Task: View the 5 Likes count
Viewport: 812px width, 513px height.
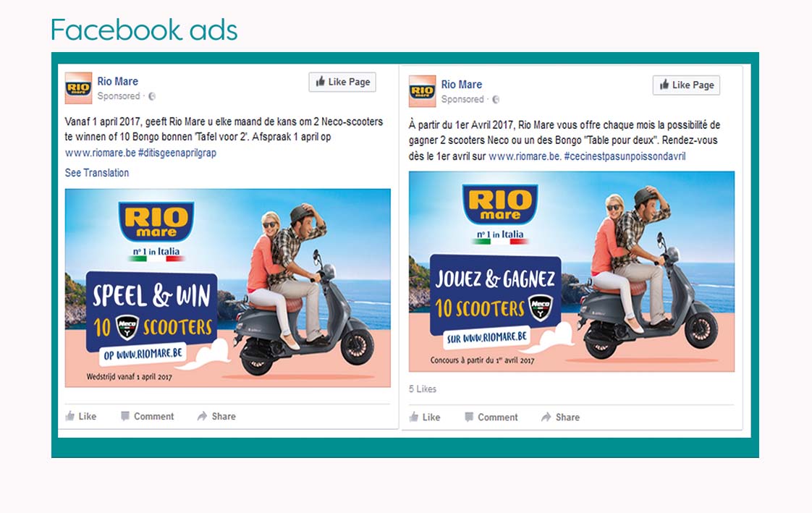Action: coord(423,389)
